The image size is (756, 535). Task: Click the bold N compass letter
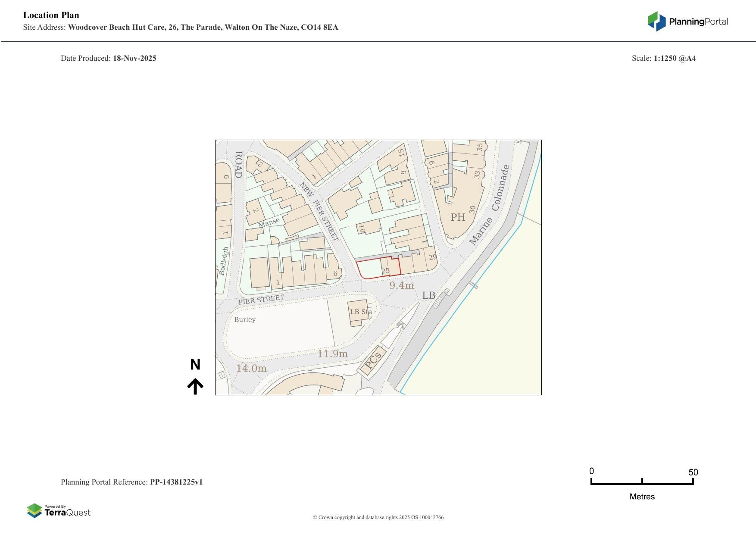coord(195,365)
